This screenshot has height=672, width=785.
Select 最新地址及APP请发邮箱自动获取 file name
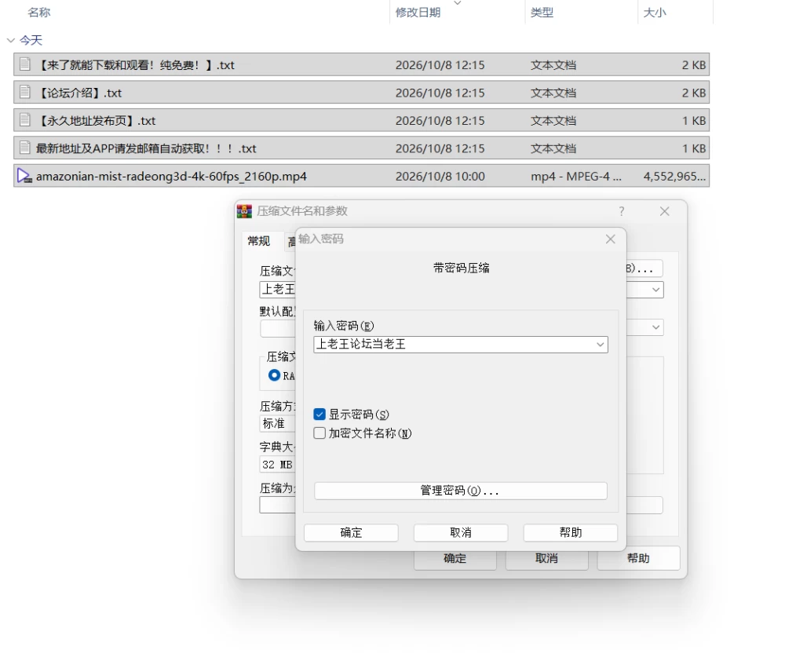click(146, 148)
